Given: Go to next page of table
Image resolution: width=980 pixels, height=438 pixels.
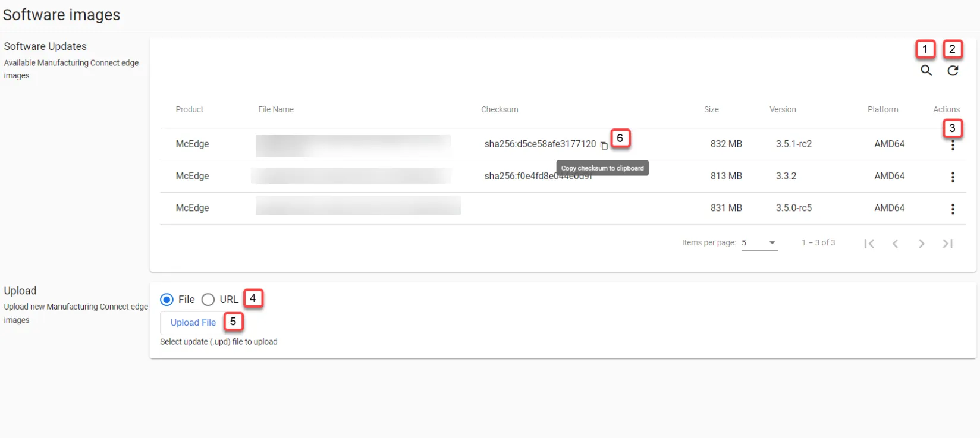Looking at the screenshot, I should pos(921,244).
